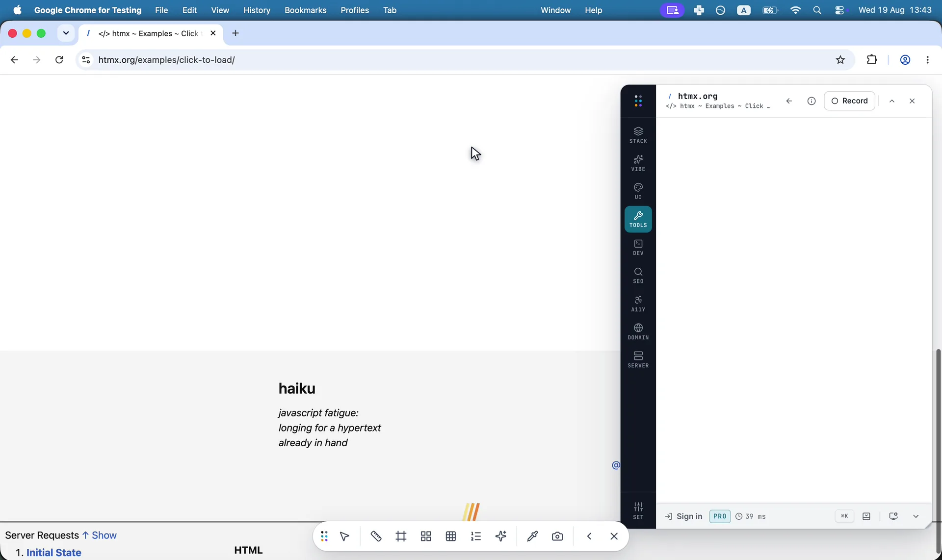Select the TOOLS wrench panel

(638, 219)
